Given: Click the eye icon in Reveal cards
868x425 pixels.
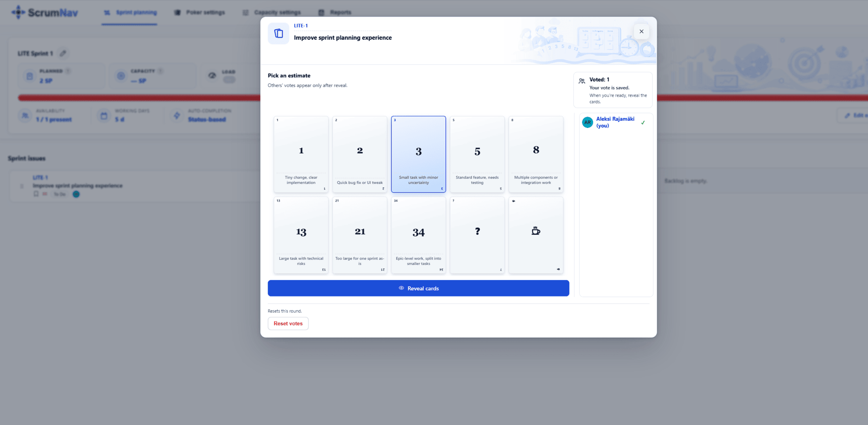Looking at the screenshot, I should click(401, 288).
